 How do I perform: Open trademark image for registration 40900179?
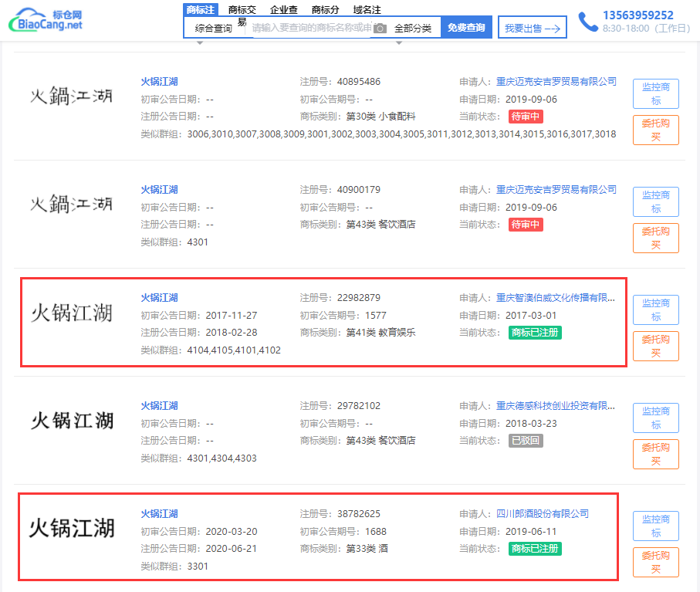click(72, 204)
